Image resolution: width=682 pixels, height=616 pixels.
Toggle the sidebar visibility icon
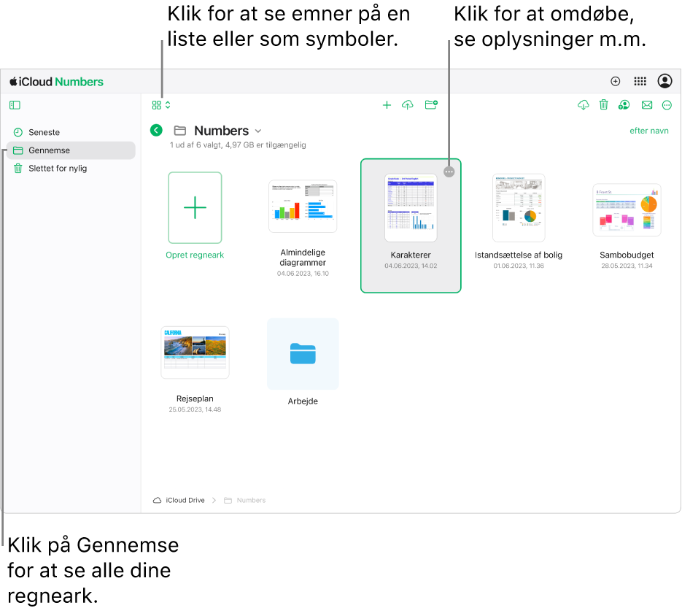(x=15, y=105)
